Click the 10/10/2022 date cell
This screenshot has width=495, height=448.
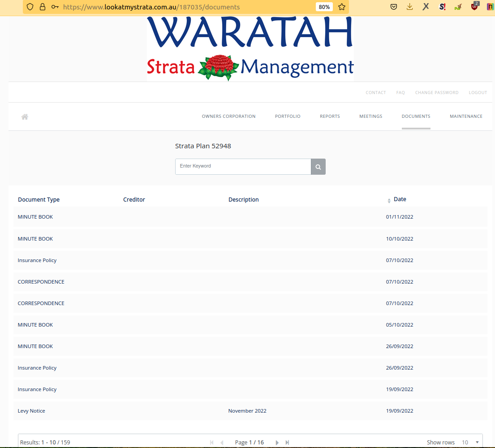pos(399,239)
